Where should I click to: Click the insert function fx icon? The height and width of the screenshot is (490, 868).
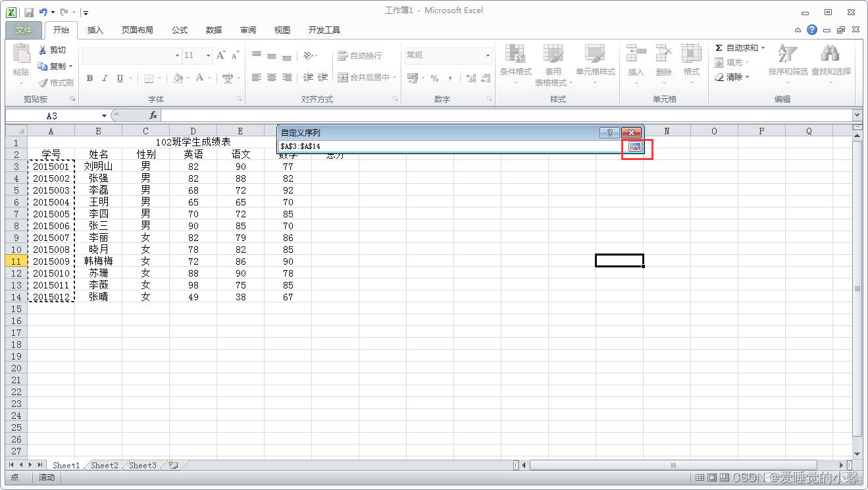pyautogui.click(x=153, y=115)
